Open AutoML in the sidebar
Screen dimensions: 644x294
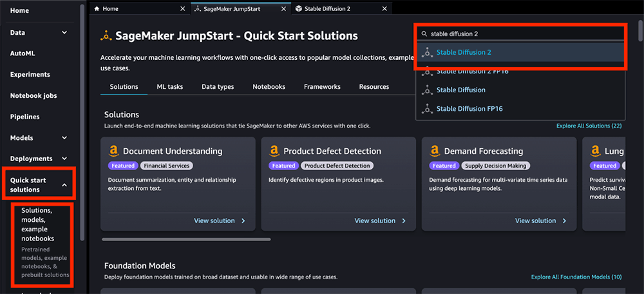[x=22, y=54]
